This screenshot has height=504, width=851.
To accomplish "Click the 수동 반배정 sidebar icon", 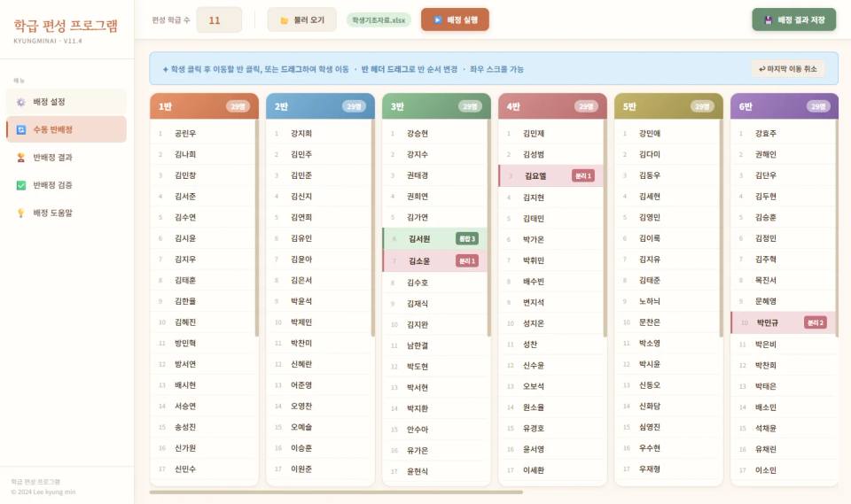I will pyautogui.click(x=21, y=129).
